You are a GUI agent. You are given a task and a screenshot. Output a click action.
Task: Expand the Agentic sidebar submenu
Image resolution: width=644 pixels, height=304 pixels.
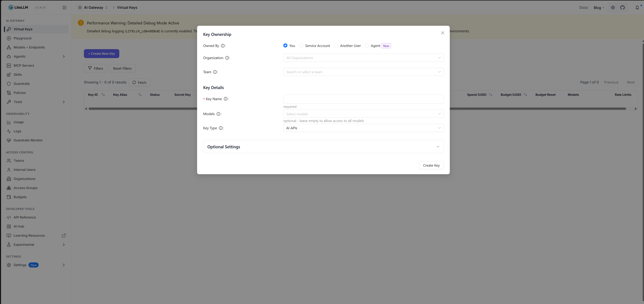64,56
